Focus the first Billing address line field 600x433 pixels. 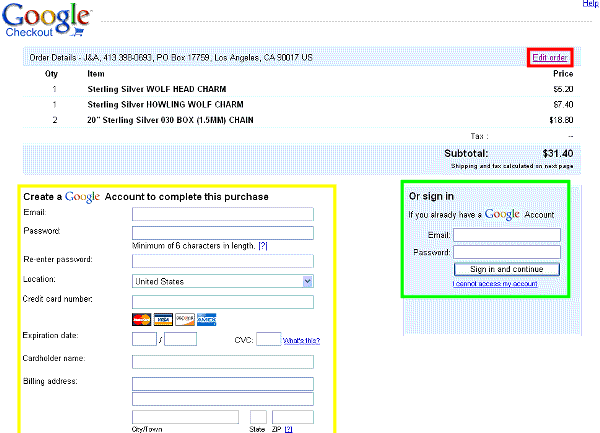tap(223, 384)
